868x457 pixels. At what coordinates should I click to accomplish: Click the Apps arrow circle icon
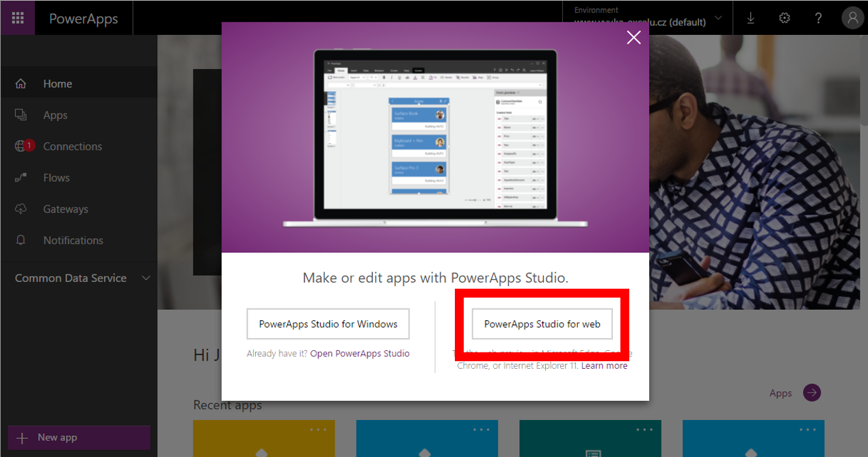point(812,393)
